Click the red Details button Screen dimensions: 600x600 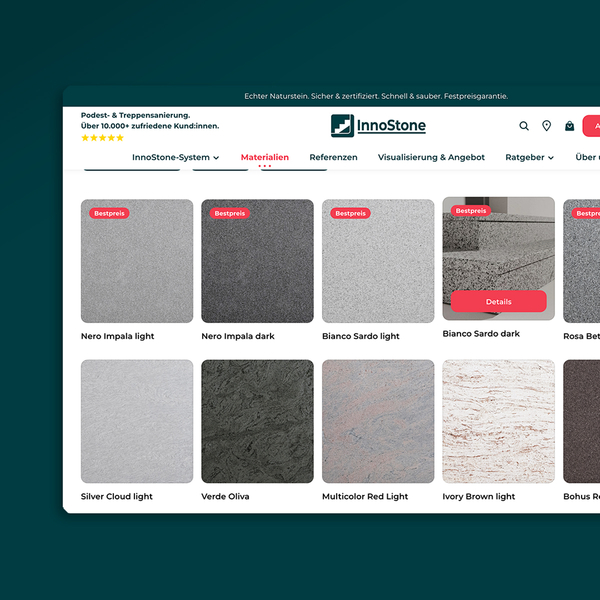tap(498, 301)
